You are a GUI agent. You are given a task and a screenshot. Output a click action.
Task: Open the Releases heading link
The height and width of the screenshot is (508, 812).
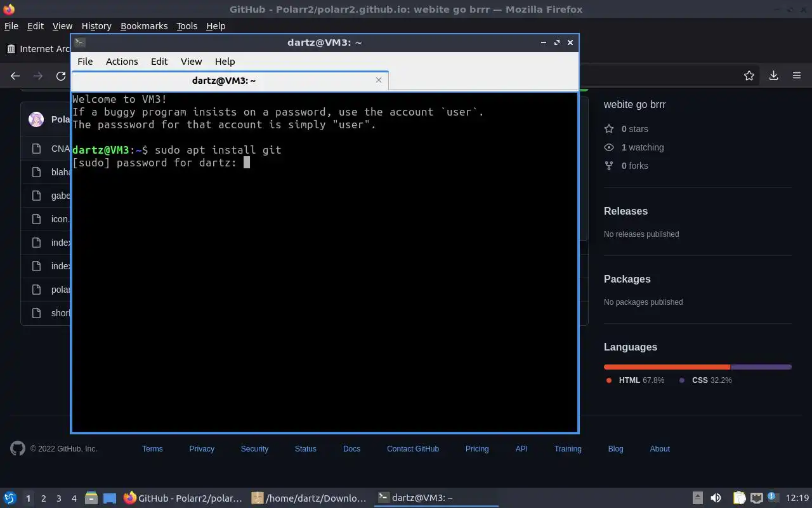coord(625,211)
